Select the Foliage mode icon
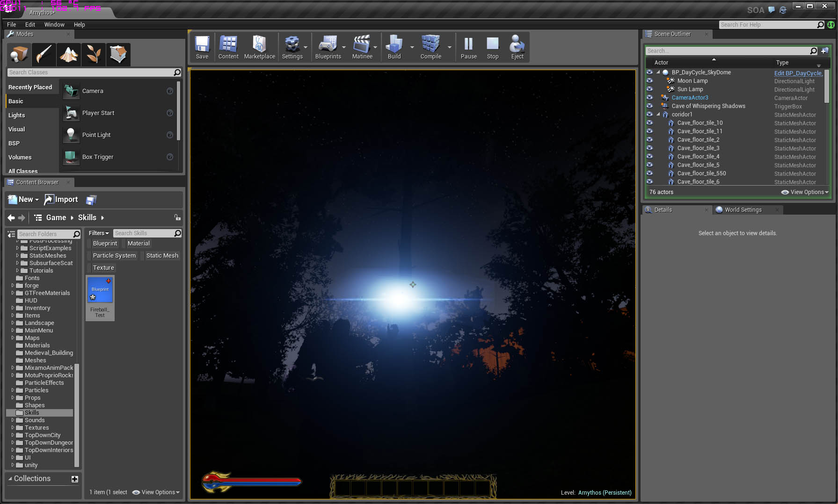 coord(93,55)
